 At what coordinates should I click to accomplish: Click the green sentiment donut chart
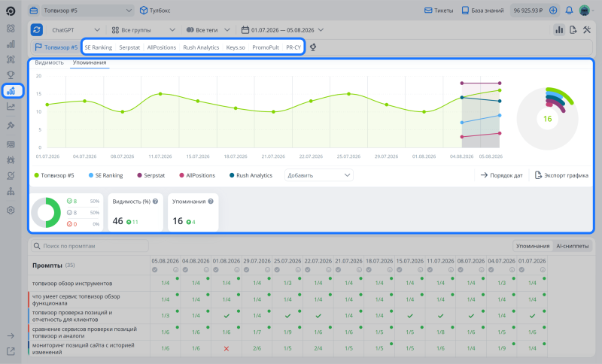coord(46,213)
